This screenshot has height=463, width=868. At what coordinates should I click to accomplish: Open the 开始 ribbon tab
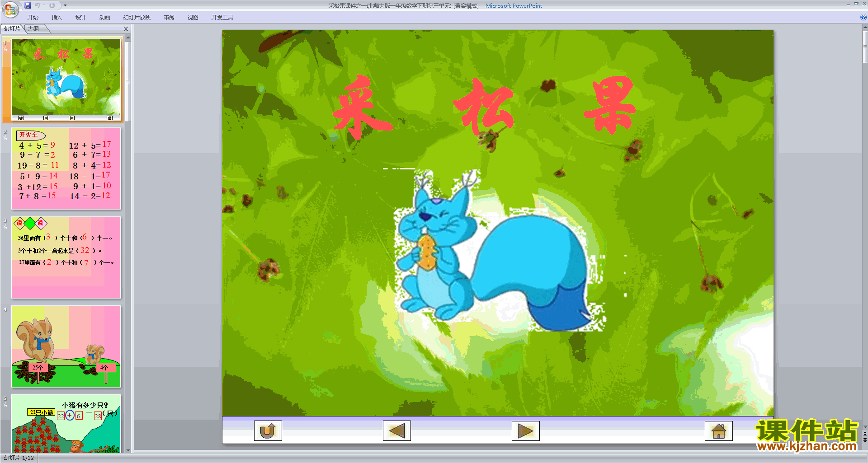(33, 17)
